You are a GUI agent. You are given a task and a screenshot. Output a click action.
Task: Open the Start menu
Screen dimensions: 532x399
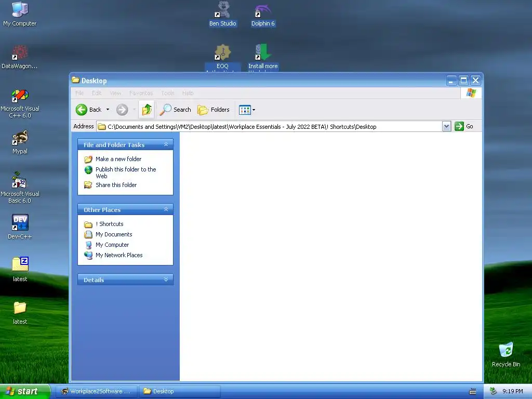(x=25, y=391)
